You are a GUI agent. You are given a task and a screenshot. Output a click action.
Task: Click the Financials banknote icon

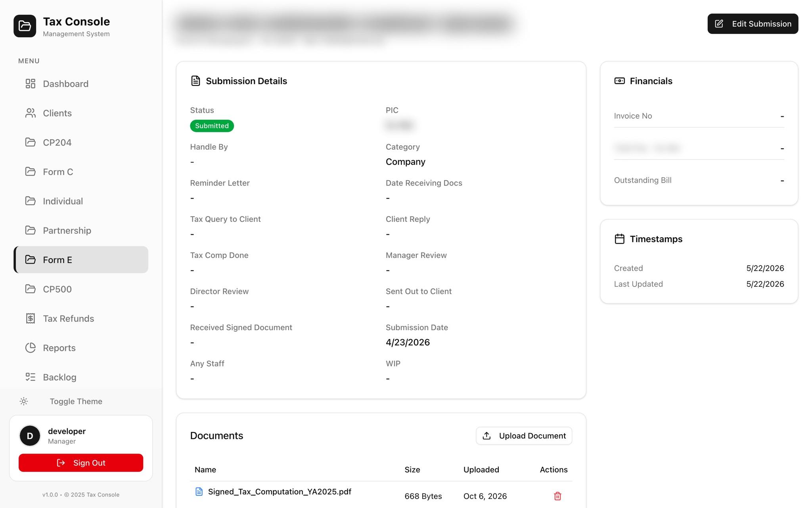click(619, 81)
